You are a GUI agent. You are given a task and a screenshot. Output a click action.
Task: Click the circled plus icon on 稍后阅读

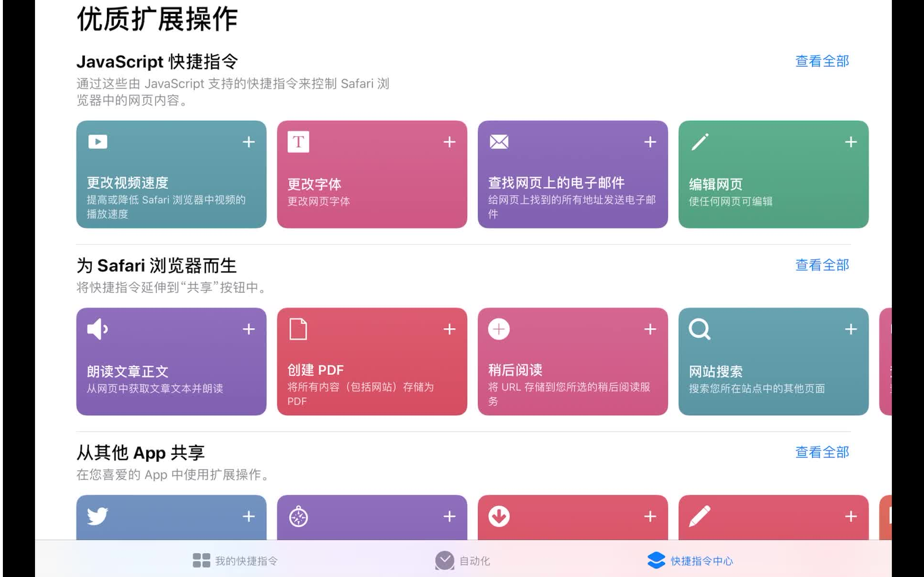click(x=499, y=329)
